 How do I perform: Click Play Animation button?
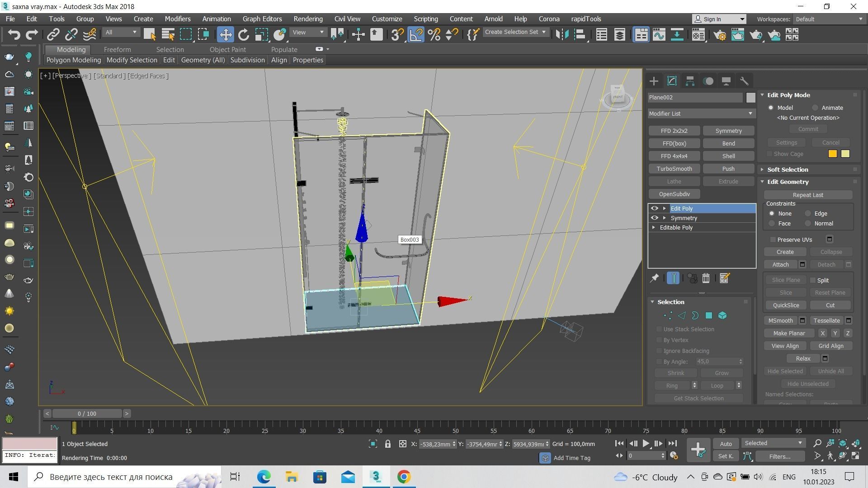(x=646, y=444)
